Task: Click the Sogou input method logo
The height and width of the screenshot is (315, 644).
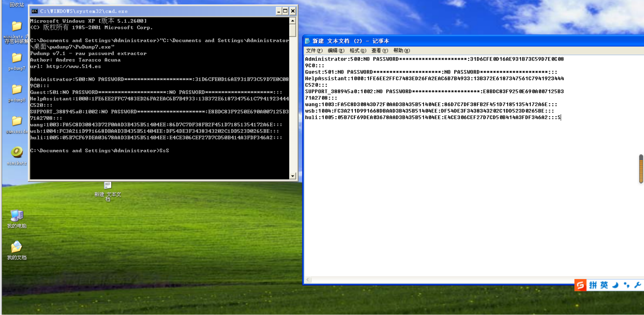Action: tap(580, 285)
